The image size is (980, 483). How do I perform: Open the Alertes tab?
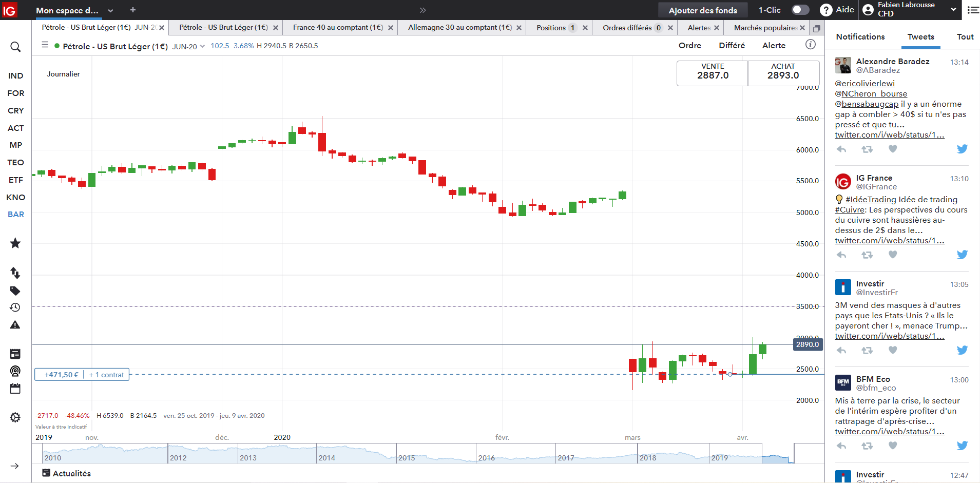click(x=699, y=28)
